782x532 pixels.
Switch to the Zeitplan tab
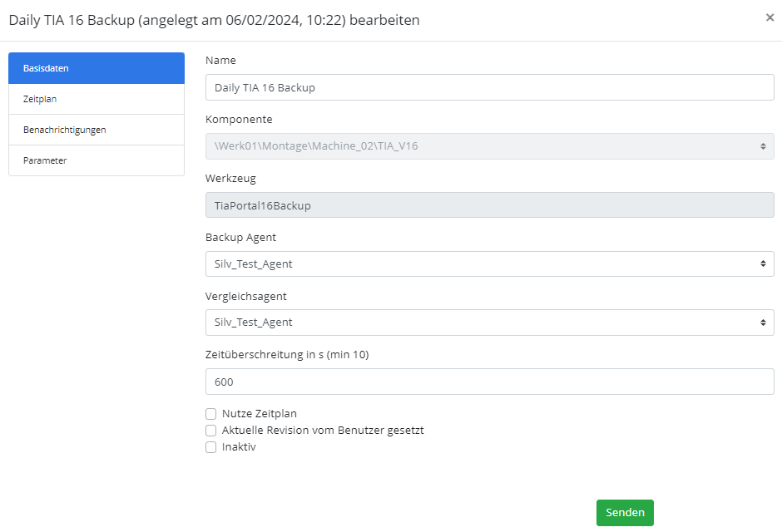(x=97, y=99)
